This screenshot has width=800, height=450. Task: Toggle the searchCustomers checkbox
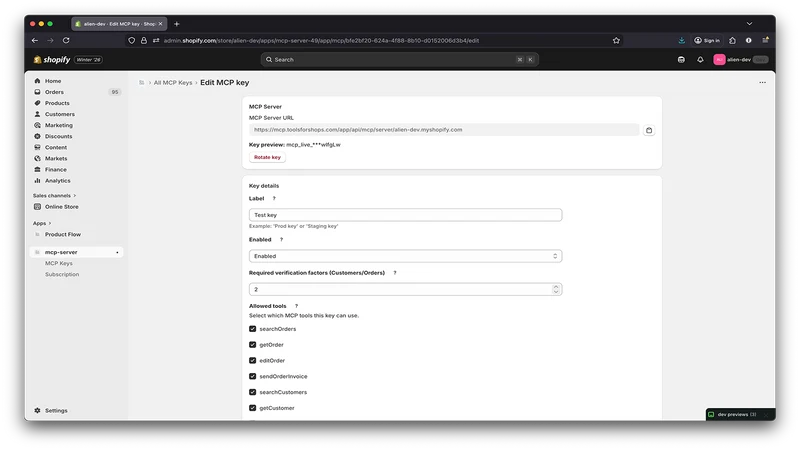253,392
